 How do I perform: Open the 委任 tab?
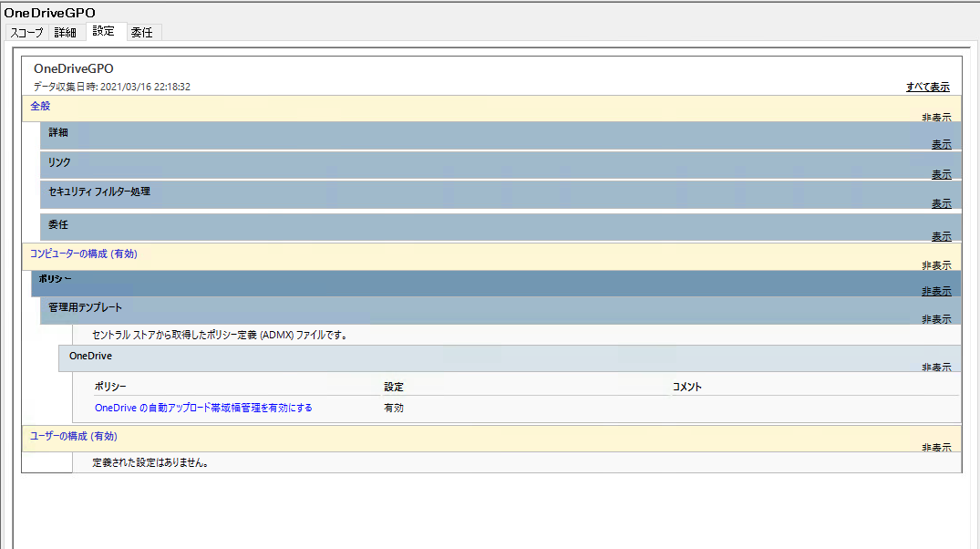(142, 33)
